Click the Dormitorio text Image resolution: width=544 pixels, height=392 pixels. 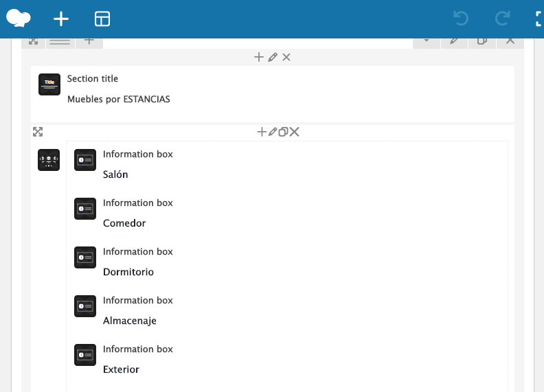128,272
